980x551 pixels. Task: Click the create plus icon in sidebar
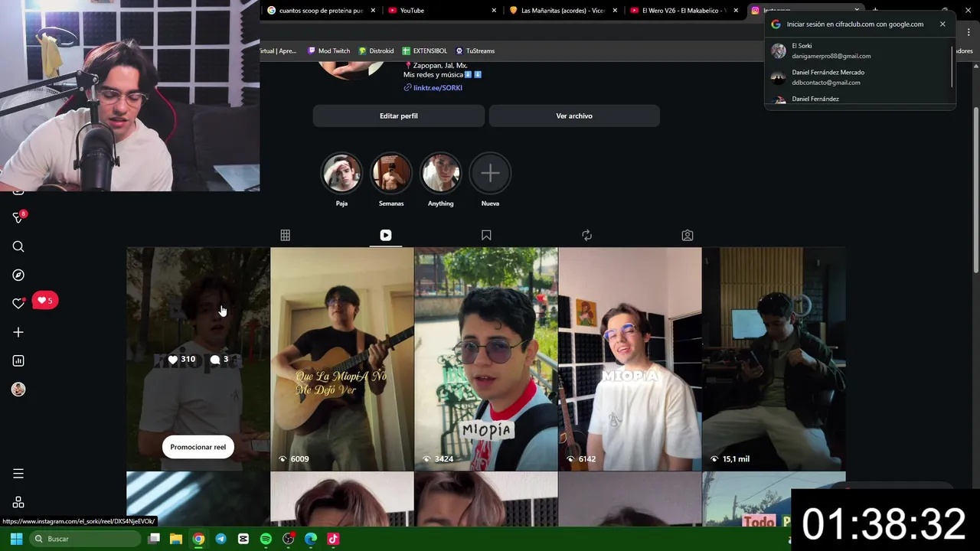point(18,332)
